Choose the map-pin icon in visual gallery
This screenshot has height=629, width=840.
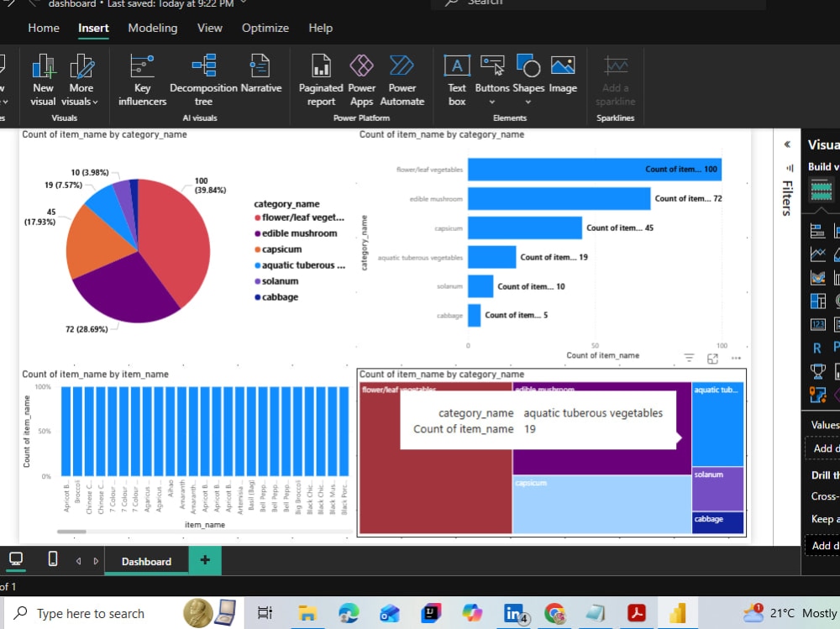click(817, 395)
